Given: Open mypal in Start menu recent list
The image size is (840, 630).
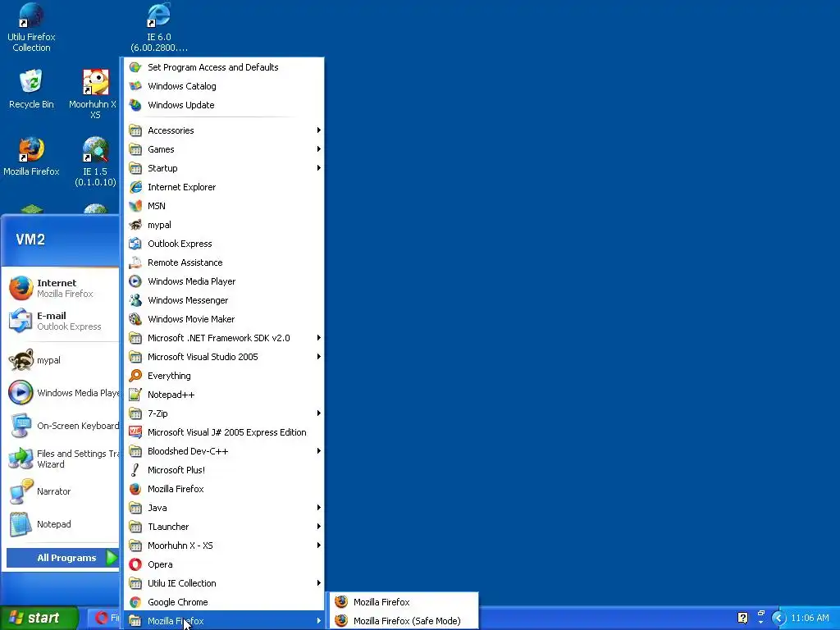Looking at the screenshot, I should tap(62, 360).
